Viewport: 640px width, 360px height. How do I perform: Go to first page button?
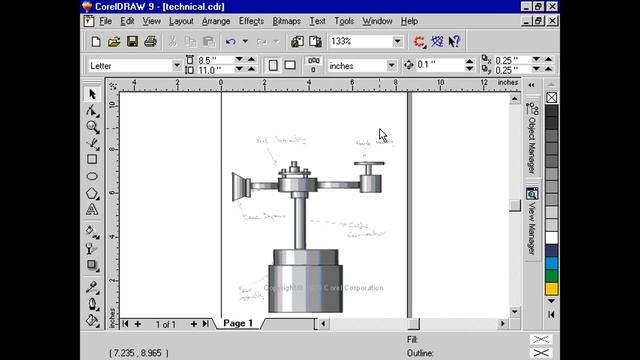(125, 324)
